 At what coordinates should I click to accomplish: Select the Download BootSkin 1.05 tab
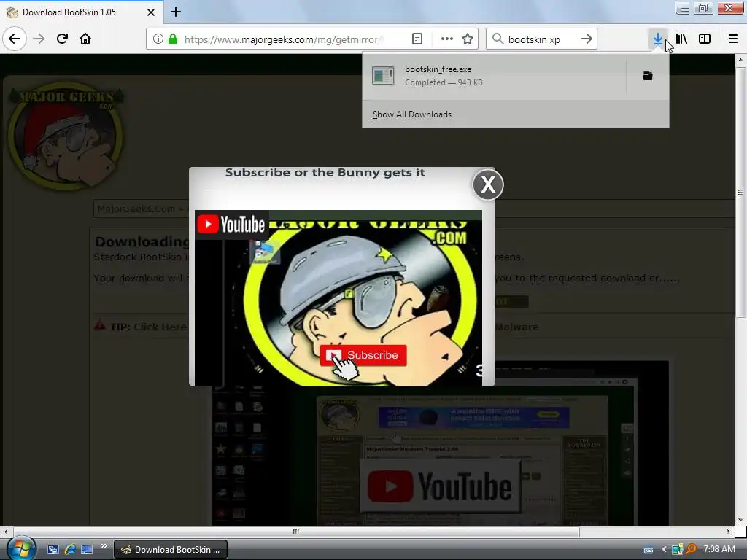[x=82, y=12]
